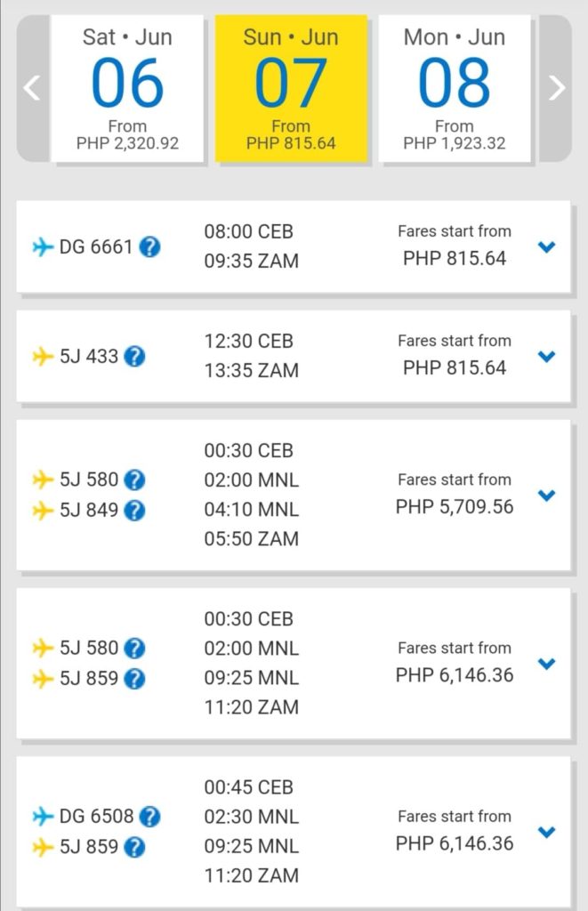The image size is (588, 911).
Task: Open info icon beside 5J 433
Action: coord(134,356)
